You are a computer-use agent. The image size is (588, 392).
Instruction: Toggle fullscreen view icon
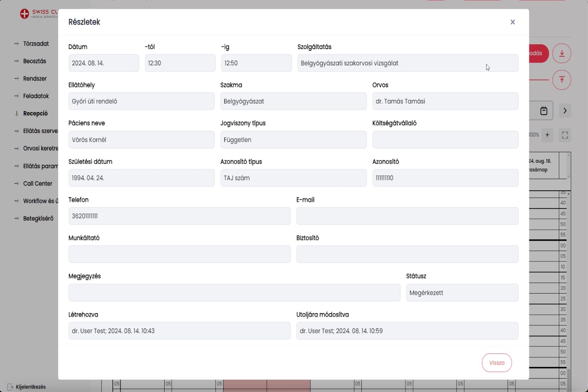[565, 135]
